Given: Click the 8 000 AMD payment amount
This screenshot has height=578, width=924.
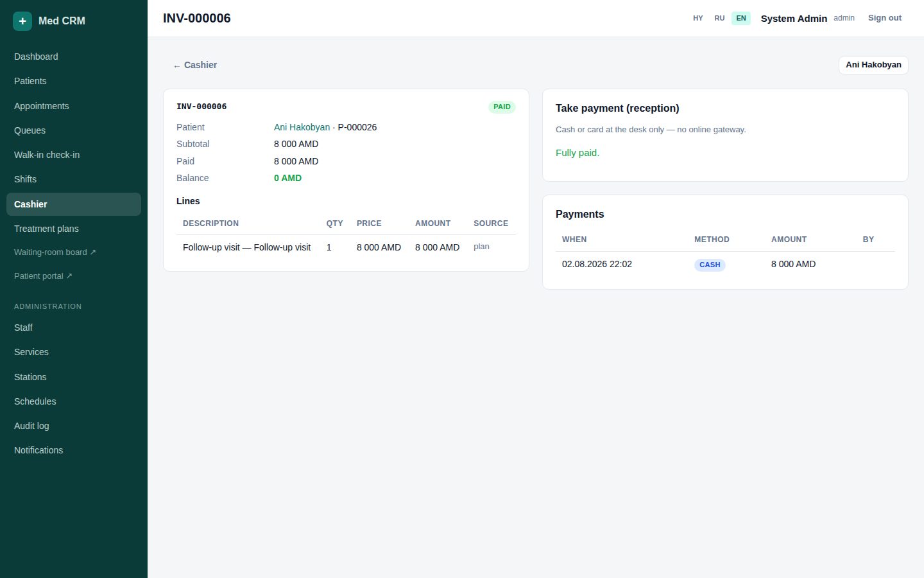Looking at the screenshot, I should pos(793,264).
